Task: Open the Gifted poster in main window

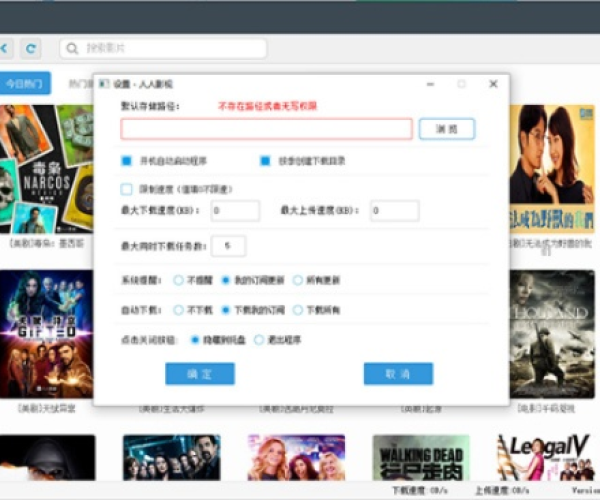Action: coord(46,334)
